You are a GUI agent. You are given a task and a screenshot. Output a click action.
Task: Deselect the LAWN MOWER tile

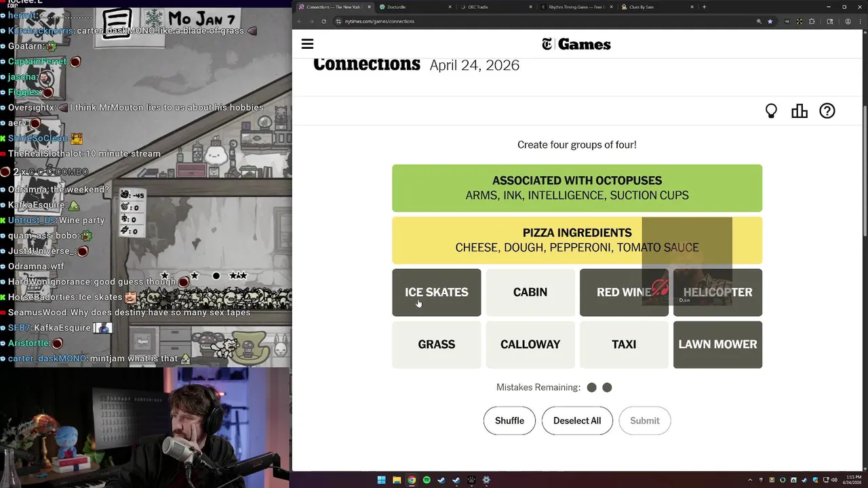pos(717,344)
